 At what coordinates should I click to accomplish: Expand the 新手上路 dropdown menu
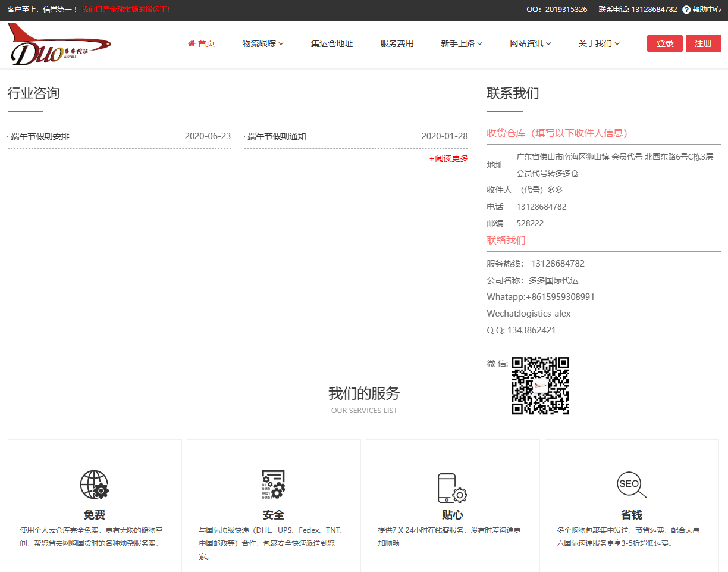[461, 43]
